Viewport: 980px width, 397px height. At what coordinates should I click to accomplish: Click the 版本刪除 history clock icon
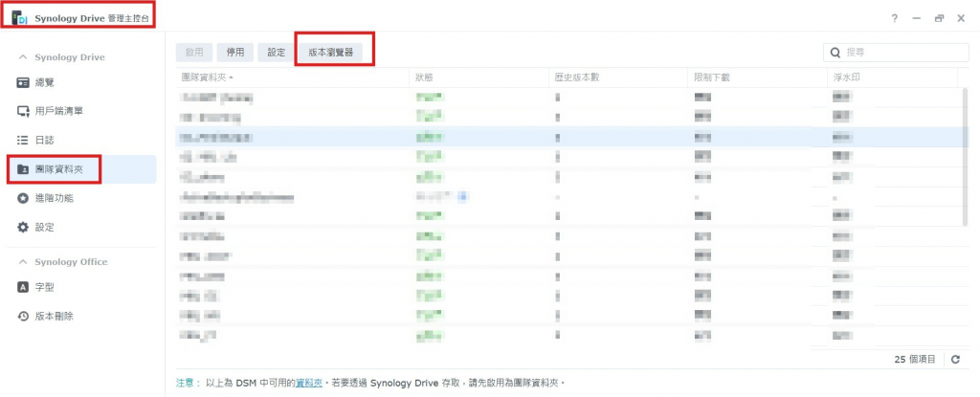[23, 317]
